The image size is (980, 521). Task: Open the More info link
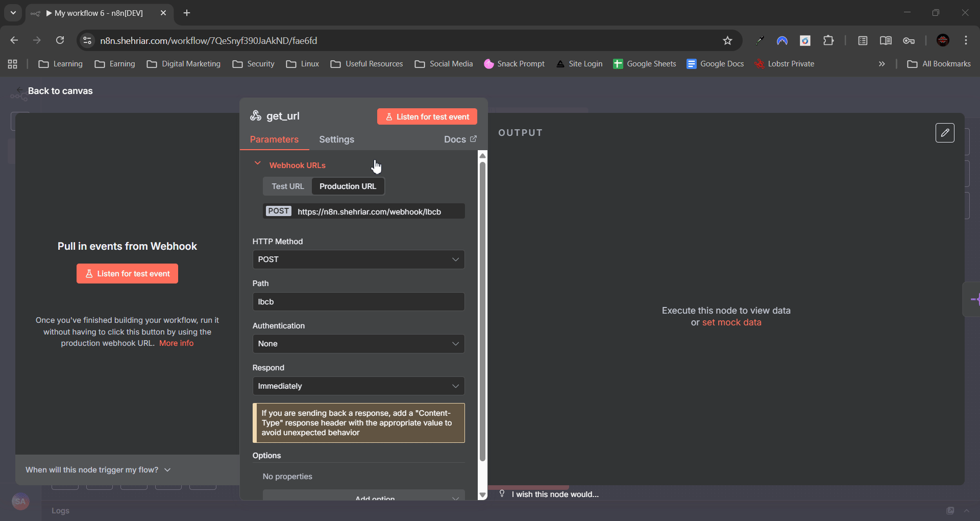[x=176, y=343]
